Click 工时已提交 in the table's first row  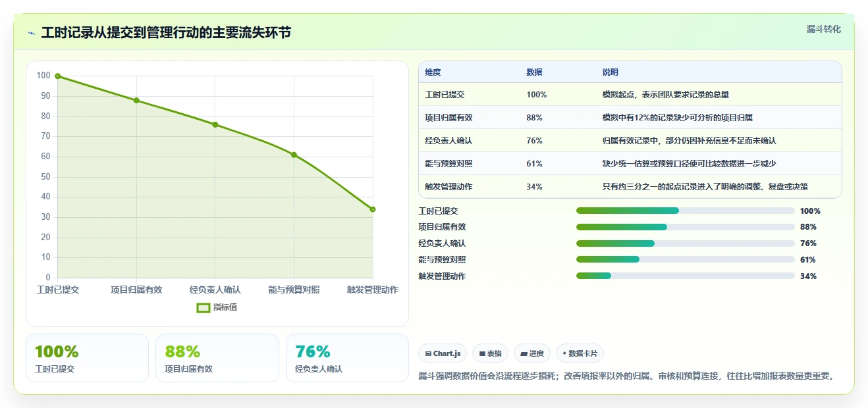(x=445, y=95)
